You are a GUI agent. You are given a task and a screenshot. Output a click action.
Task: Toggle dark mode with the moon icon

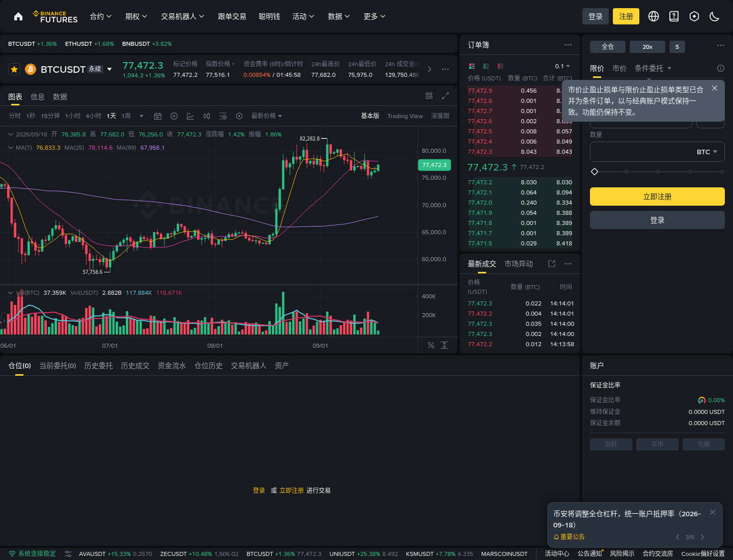715,16
